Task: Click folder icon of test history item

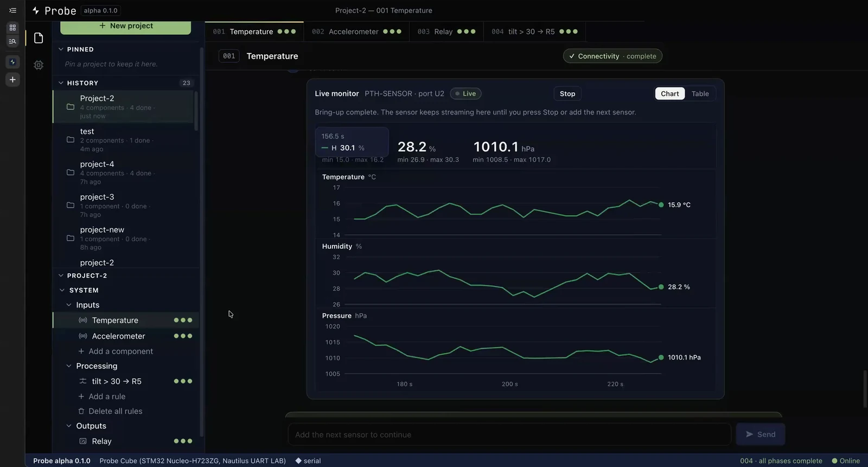Action: 71,139
